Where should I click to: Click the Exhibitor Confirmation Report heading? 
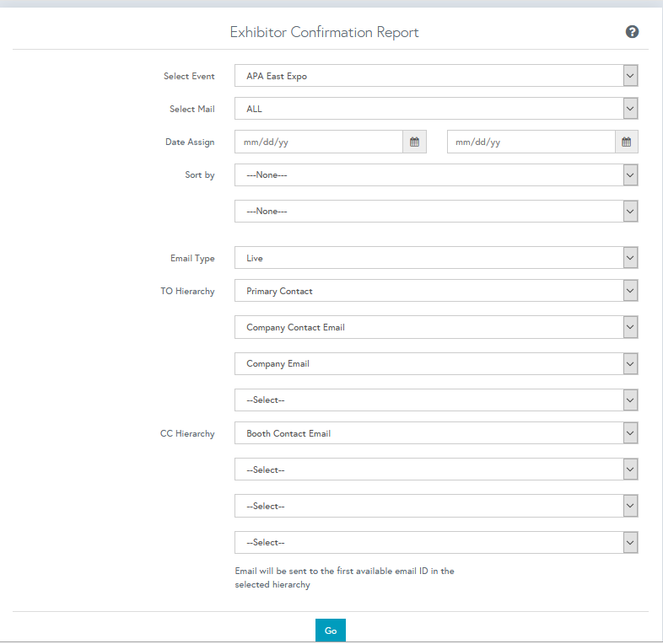[x=324, y=32]
